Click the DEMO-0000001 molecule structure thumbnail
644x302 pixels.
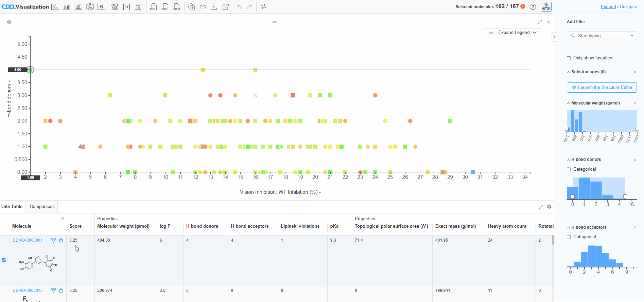[x=38, y=263]
